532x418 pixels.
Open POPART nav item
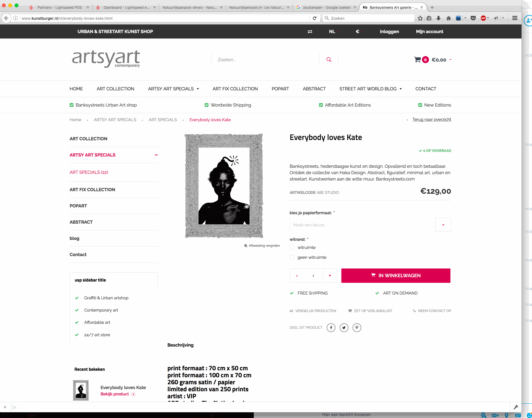[x=280, y=89]
